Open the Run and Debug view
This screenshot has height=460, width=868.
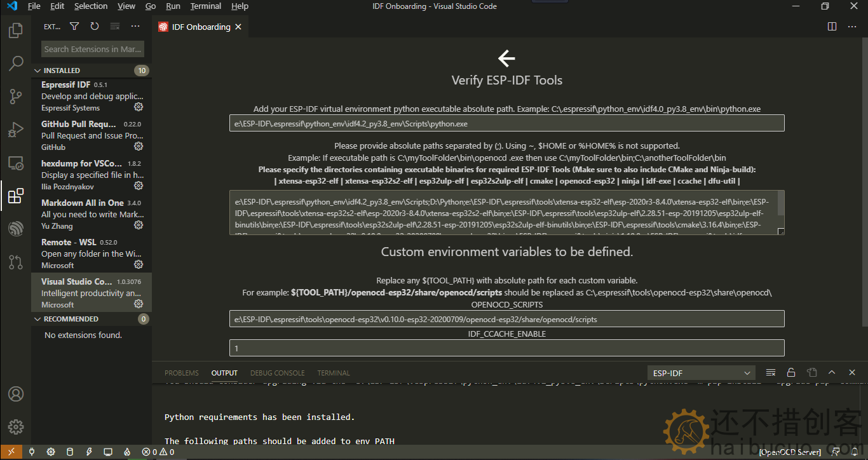pos(16,129)
